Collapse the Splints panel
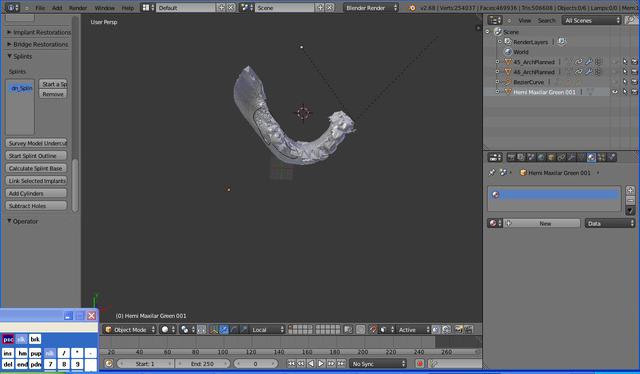640x374 pixels. point(20,56)
